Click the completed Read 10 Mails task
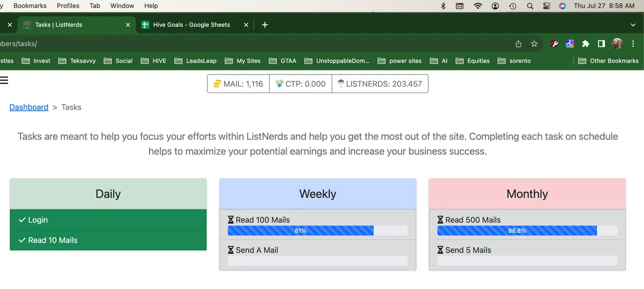 108,240
